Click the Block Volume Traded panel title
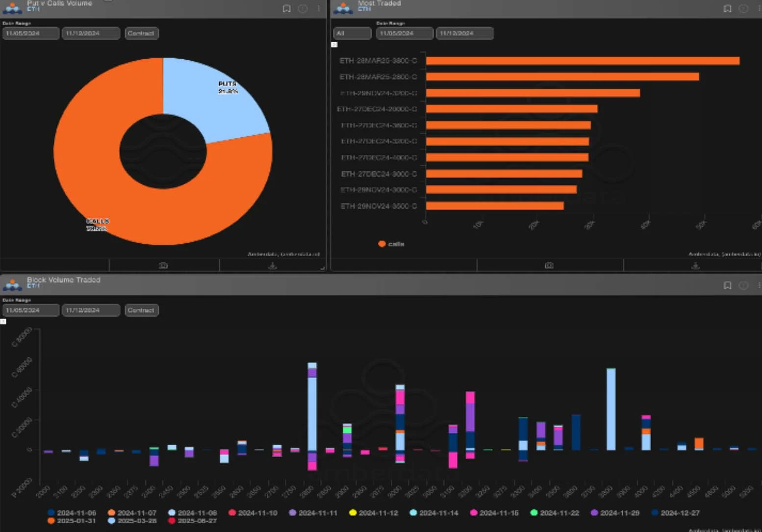The height and width of the screenshot is (532, 762). coord(64,280)
